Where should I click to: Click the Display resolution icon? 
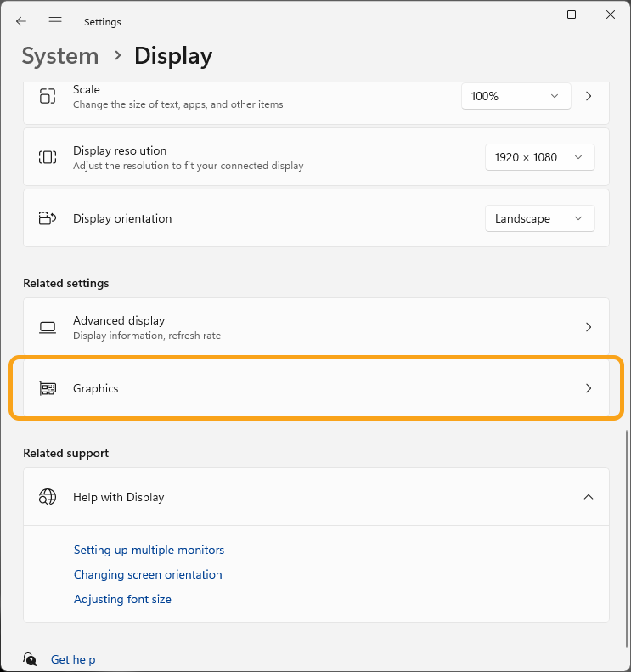click(x=48, y=157)
